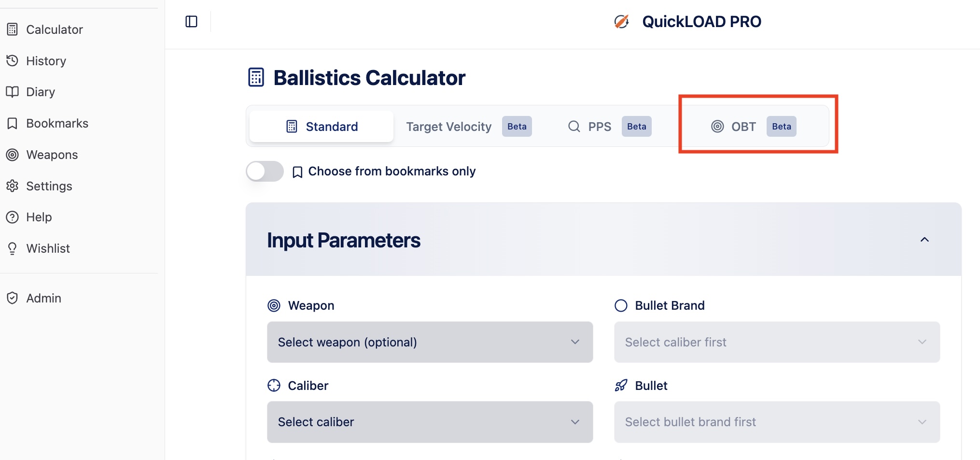980x460 pixels.
Task: Click the Admin shield icon
Action: click(x=13, y=298)
